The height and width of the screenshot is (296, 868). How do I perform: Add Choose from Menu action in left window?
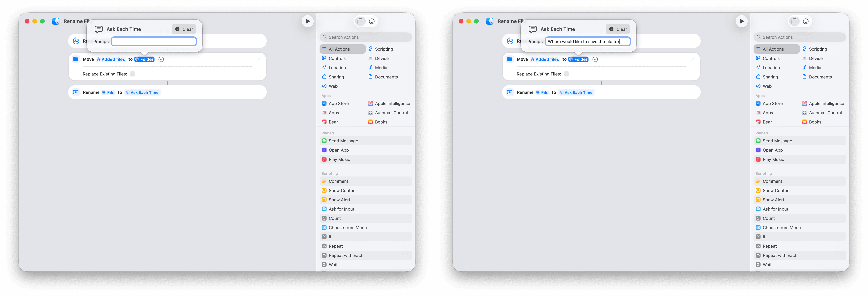[x=347, y=228]
